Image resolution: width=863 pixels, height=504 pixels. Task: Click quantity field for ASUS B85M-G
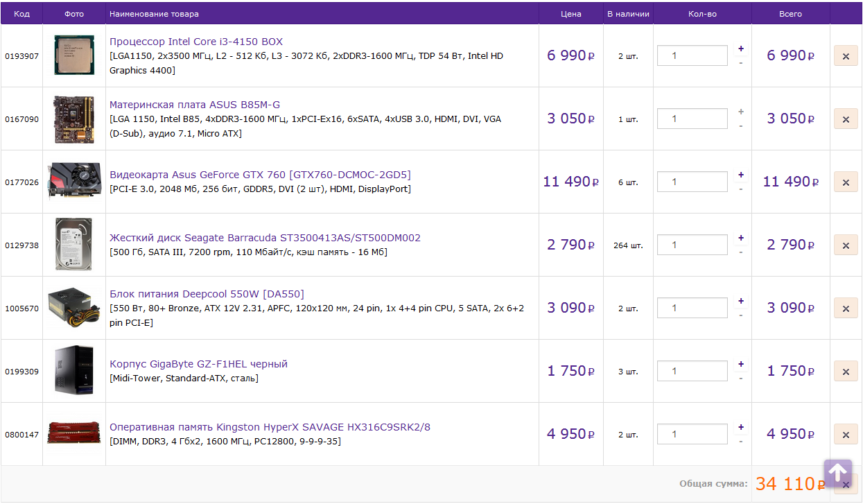(692, 119)
